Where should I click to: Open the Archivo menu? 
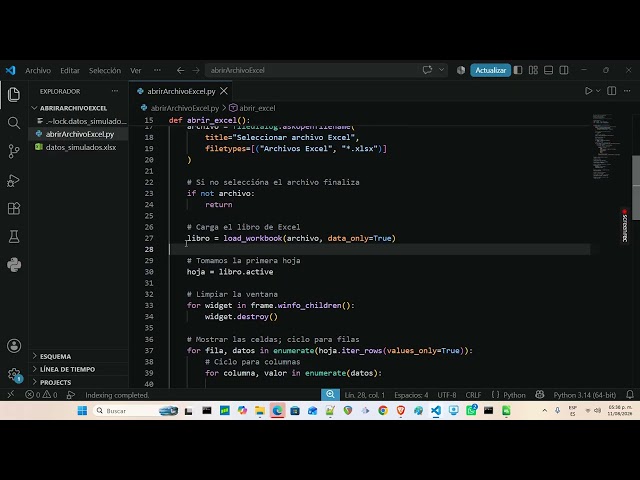pos(38,71)
